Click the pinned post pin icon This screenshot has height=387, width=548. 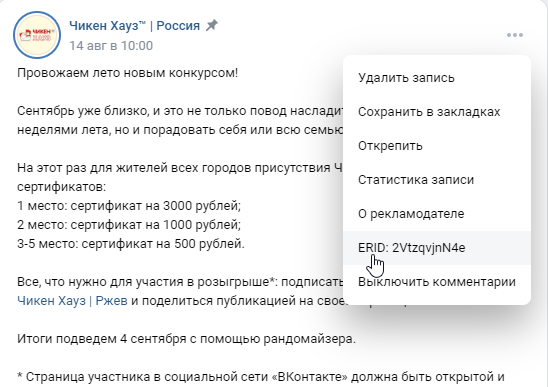[212, 25]
